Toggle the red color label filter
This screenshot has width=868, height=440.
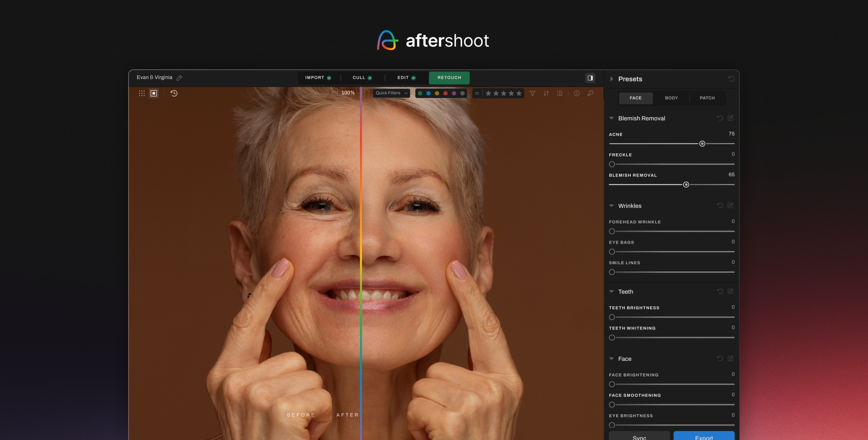(445, 93)
